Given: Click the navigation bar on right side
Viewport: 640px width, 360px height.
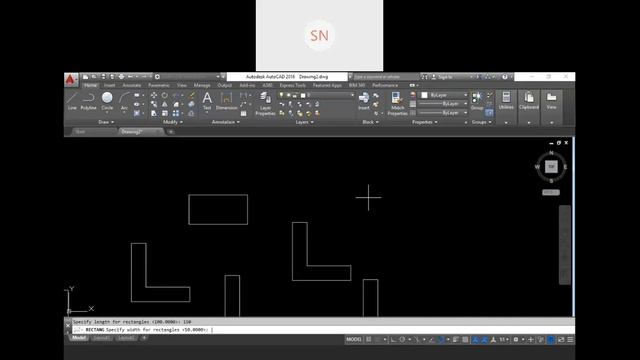Looking at the screenshot, I should [x=565, y=244].
